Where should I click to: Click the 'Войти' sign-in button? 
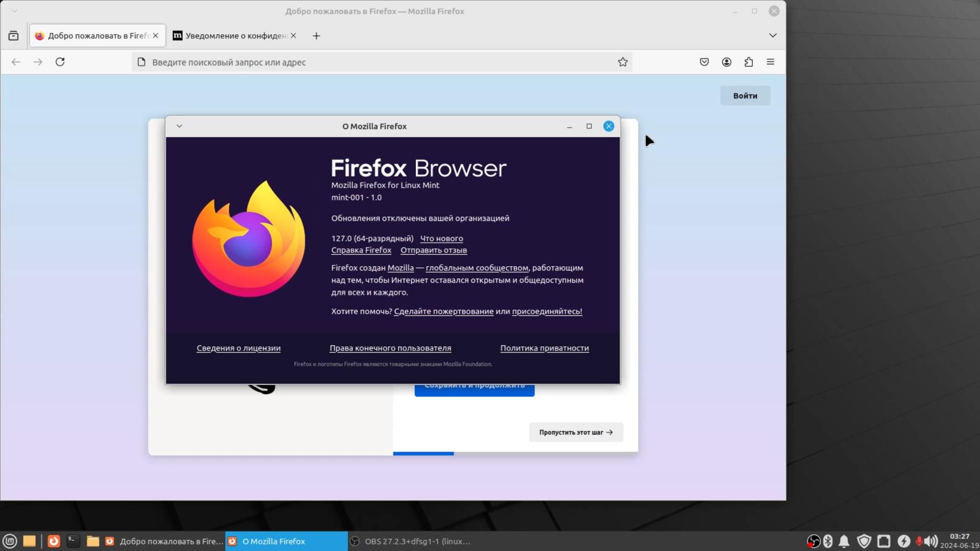[x=745, y=95]
